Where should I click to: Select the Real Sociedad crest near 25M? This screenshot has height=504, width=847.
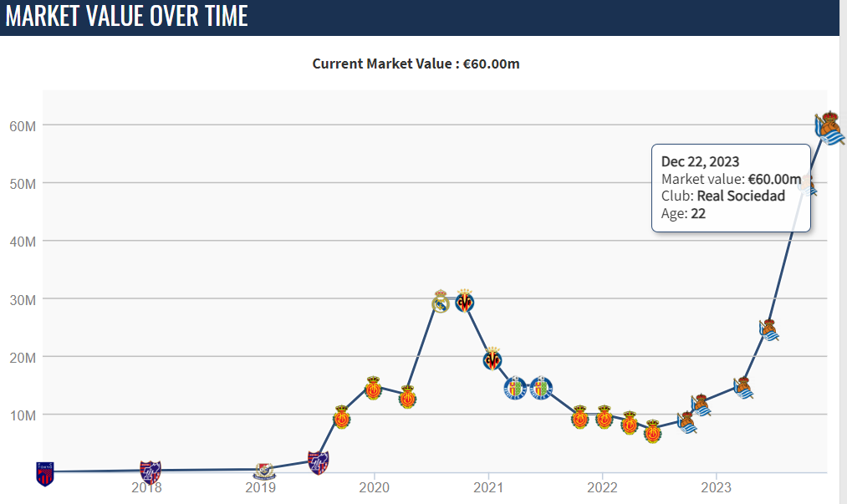769,329
